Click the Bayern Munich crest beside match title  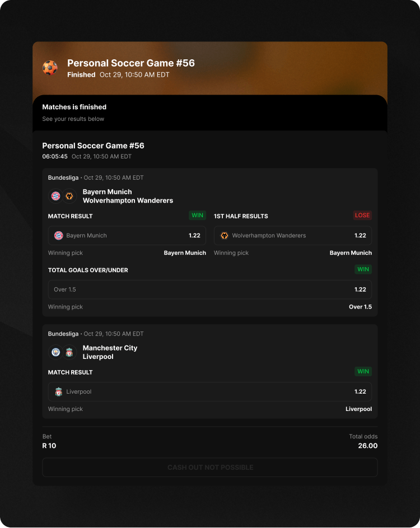click(55, 196)
